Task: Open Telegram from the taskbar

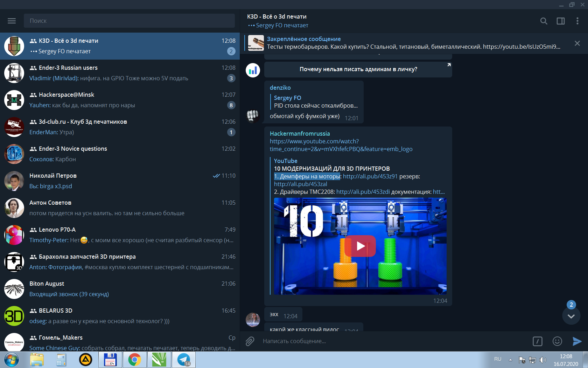Action: [x=184, y=360]
